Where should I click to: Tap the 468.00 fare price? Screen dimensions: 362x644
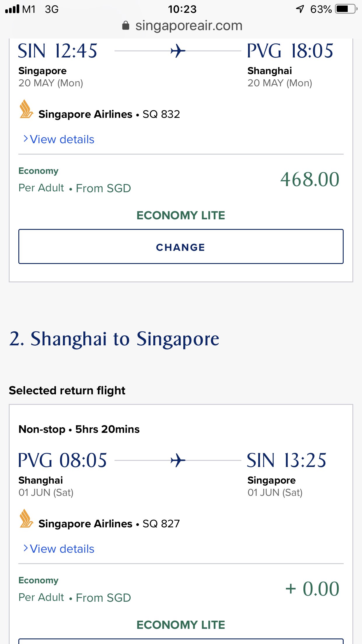pyautogui.click(x=310, y=179)
